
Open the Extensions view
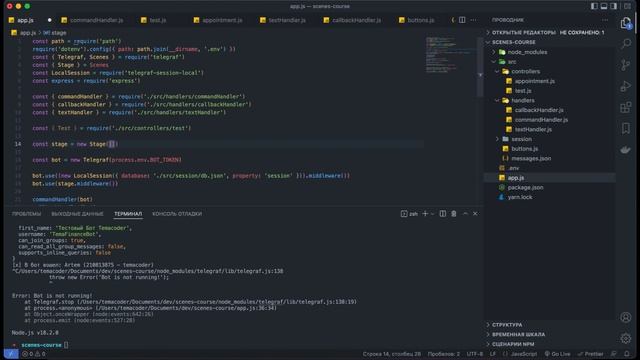pos(625,107)
